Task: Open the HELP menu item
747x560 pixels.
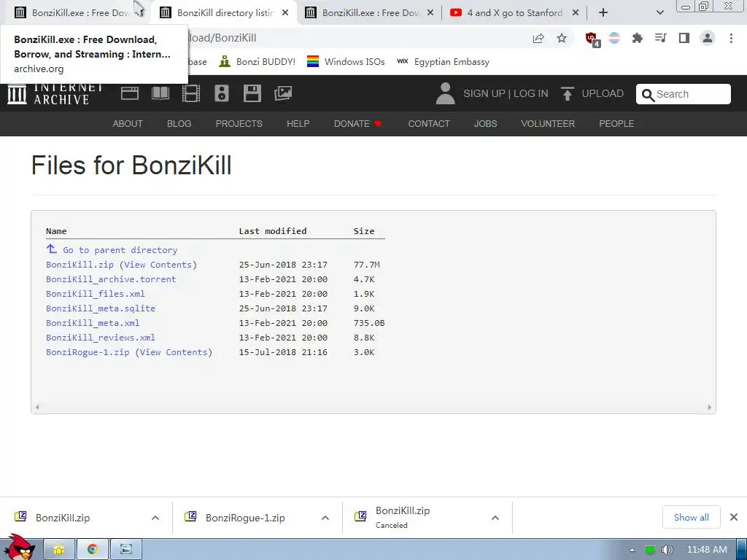Action: point(298,124)
